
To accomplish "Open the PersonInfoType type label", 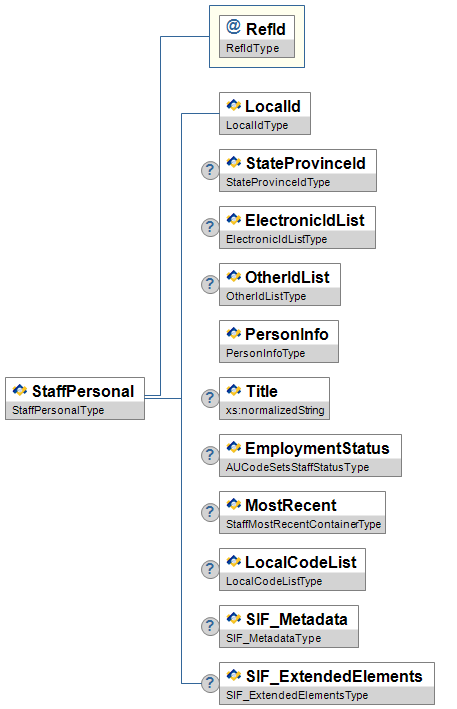I will tap(266, 353).
